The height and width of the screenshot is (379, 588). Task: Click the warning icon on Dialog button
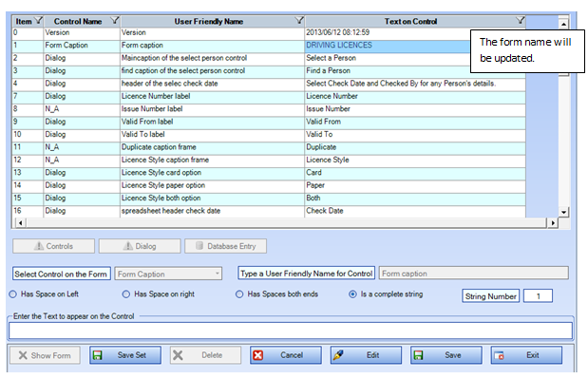tap(128, 246)
